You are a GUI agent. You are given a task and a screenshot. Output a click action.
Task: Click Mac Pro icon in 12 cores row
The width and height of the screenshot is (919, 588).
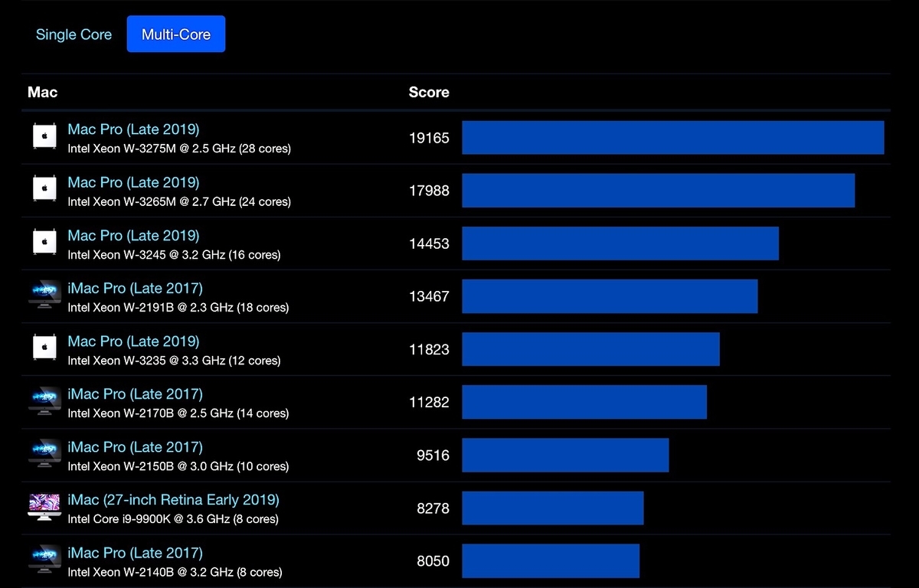(44, 348)
